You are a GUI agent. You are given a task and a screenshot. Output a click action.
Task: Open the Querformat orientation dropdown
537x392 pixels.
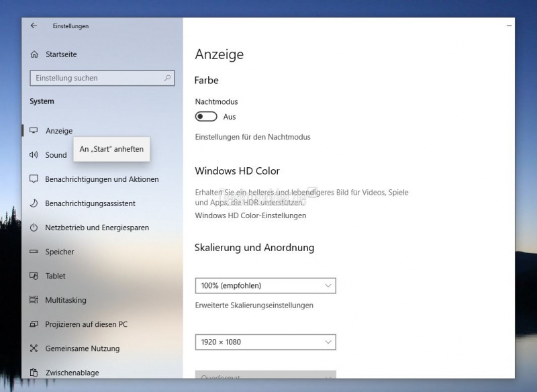point(265,376)
